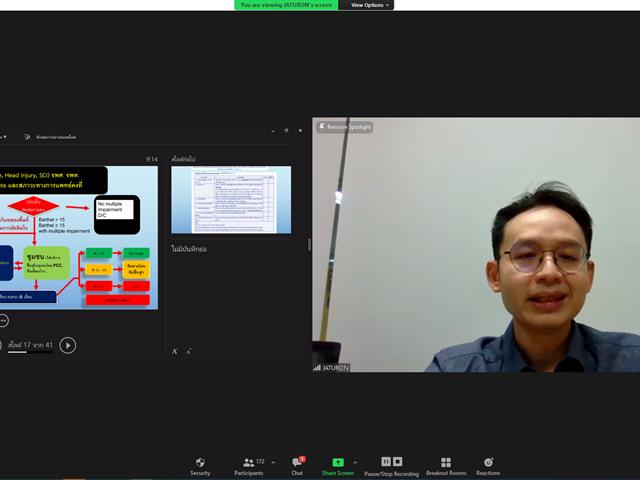Click the presenter view pane divider handle
This screenshot has width=640, height=480.
[309, 244]
